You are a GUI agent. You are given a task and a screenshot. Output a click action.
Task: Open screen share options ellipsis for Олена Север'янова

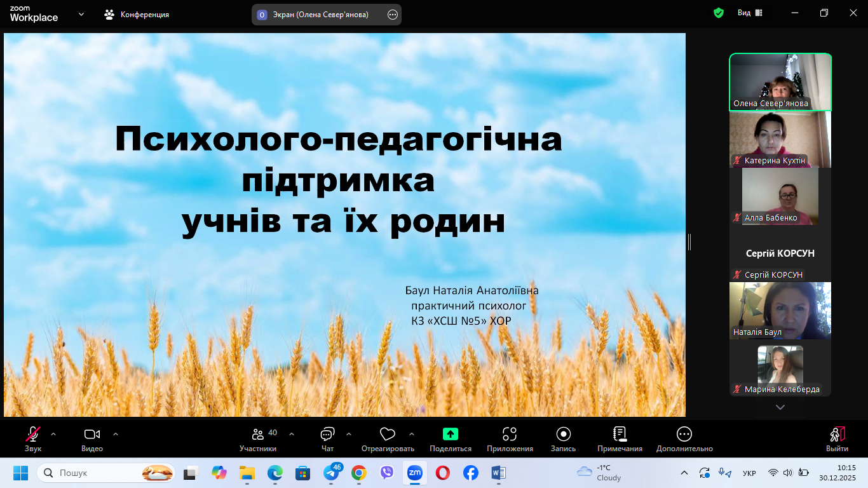392,15
